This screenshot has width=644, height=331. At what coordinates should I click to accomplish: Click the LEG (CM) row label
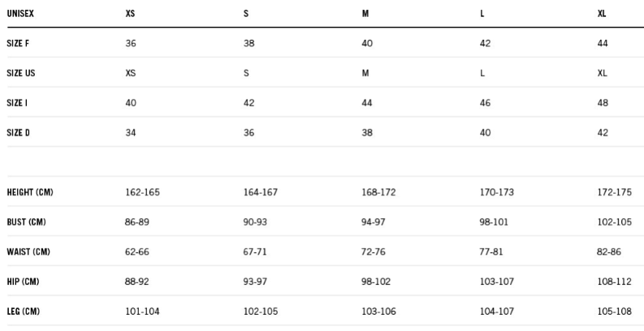24,312
